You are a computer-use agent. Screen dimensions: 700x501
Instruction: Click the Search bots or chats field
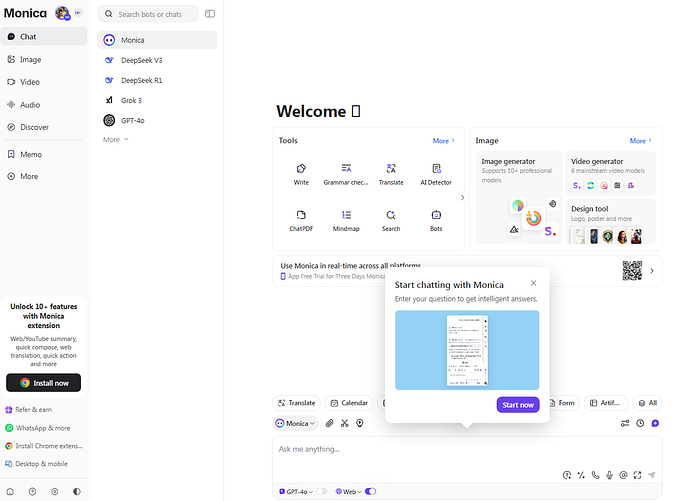[148, 14]
